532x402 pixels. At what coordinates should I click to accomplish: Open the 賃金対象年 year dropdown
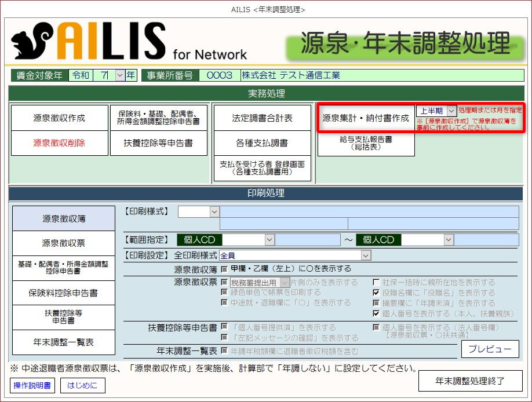point(120,75)
